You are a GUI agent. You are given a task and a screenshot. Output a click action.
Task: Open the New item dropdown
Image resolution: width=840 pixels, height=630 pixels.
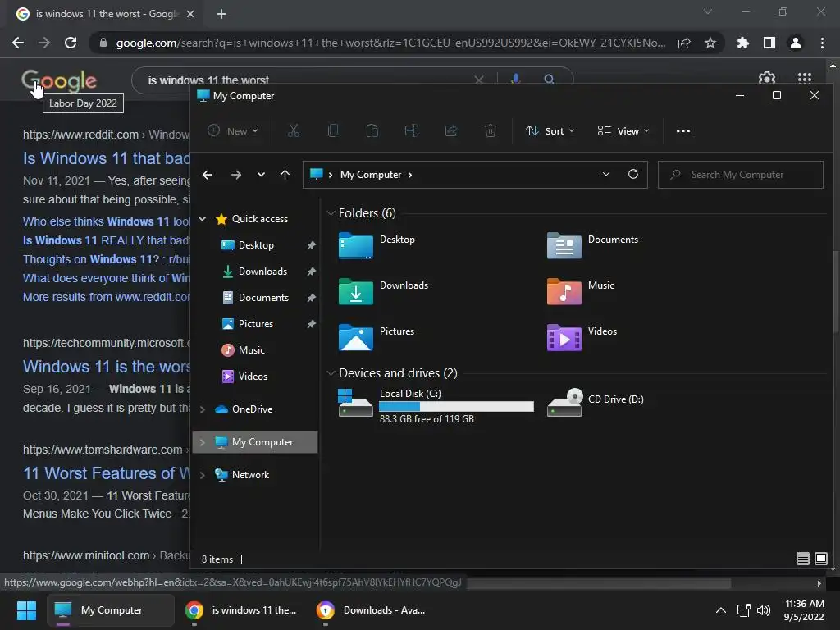[x=233, y=130]
